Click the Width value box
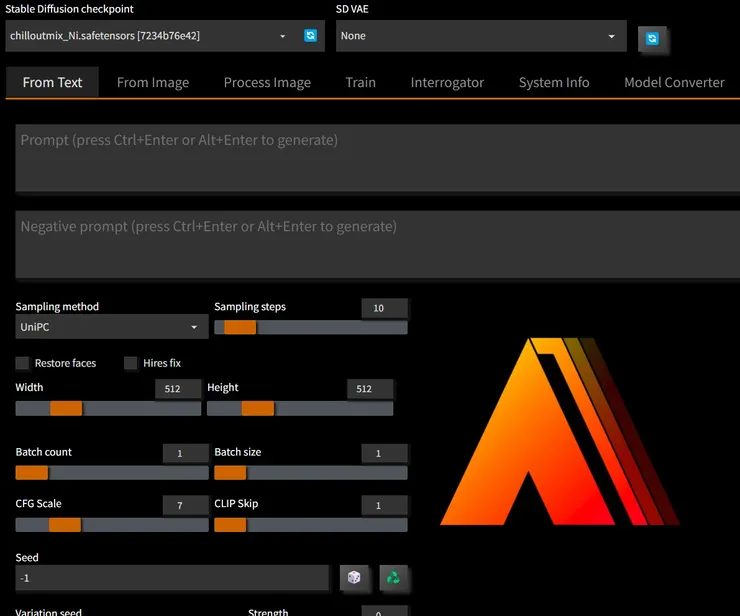 pos(178,388)
